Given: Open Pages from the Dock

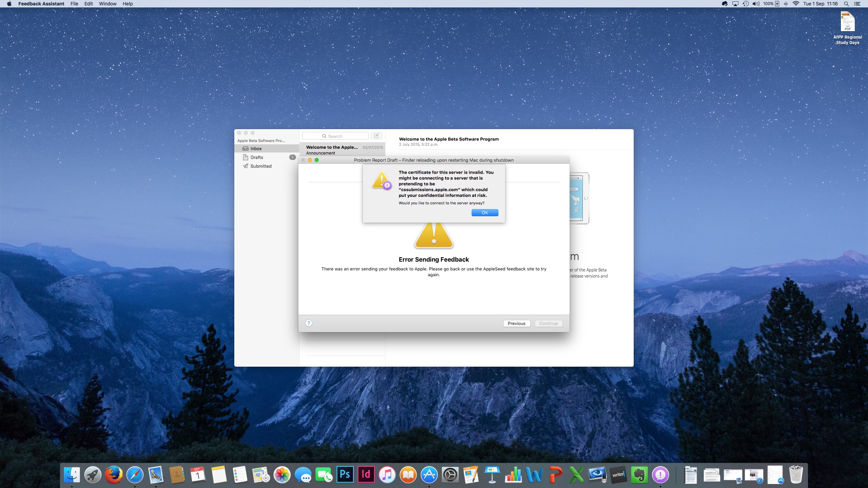Looking at the screenshot, I should click(x=471, y=474).
